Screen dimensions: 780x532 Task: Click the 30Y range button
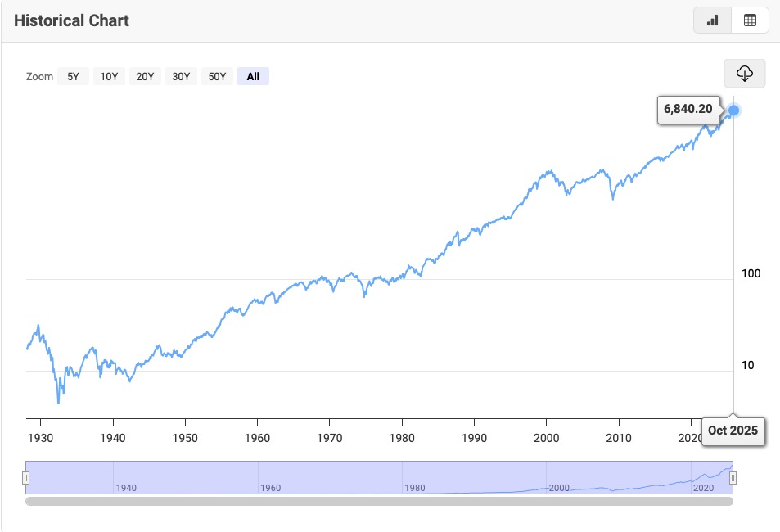pyautogui.click(x=180, y=75)
